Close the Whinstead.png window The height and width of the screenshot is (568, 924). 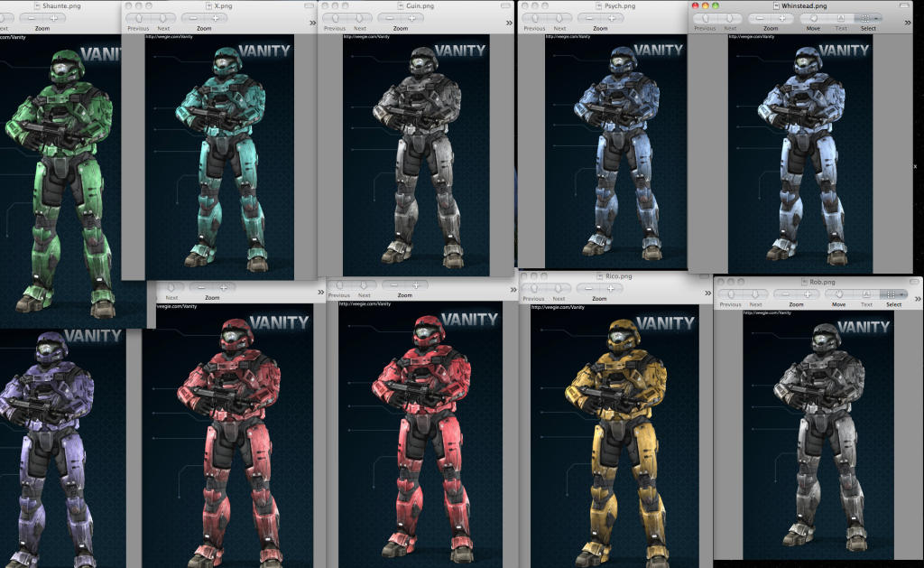coord(696,6)
